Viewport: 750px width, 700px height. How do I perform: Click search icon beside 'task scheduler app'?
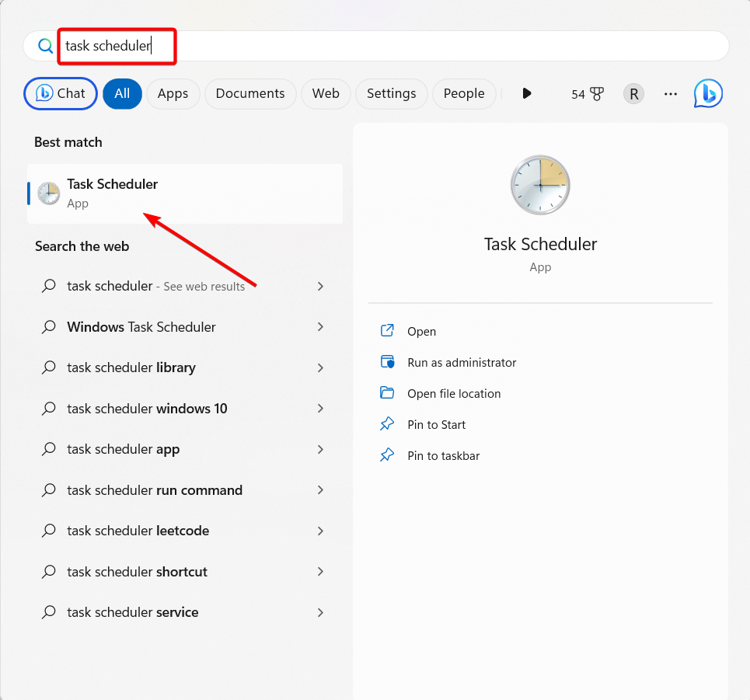pyautogui.click(x=49, y=450)
